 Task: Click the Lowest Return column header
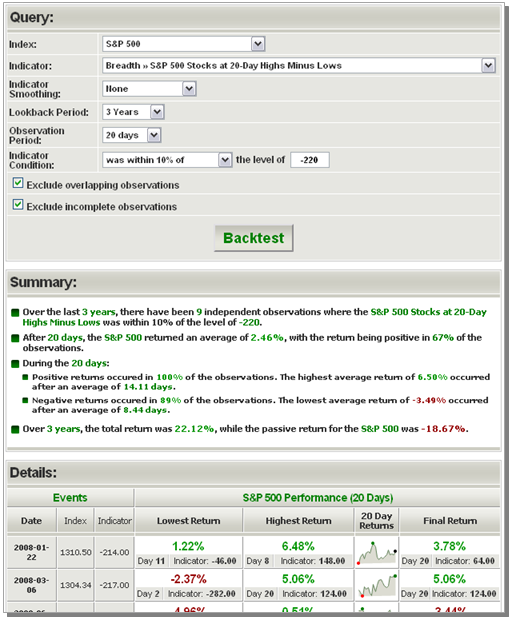188,520
